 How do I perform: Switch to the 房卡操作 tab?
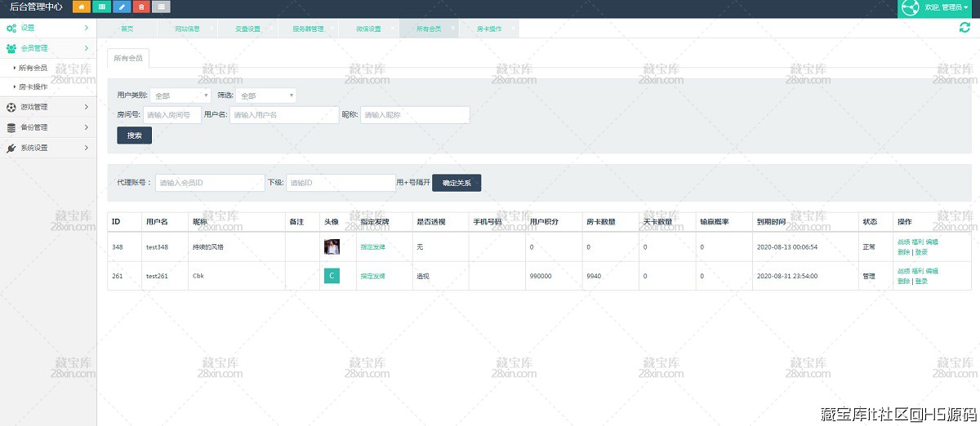click(490, 29)
